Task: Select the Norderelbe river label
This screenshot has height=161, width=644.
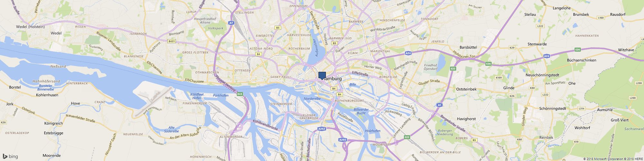Action: (x=312, y=99)
